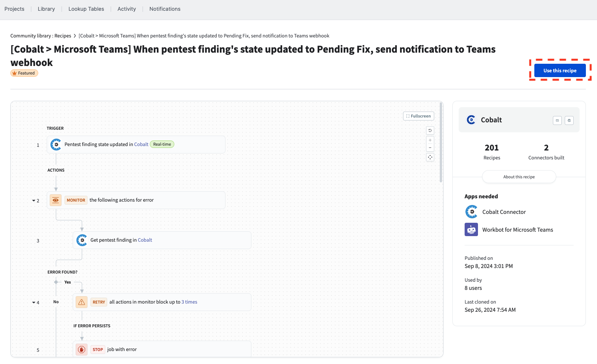Viewport: 597px width, 364px height.
Task: Click the Real-time badge on trigger
Action: pos(162,145)
